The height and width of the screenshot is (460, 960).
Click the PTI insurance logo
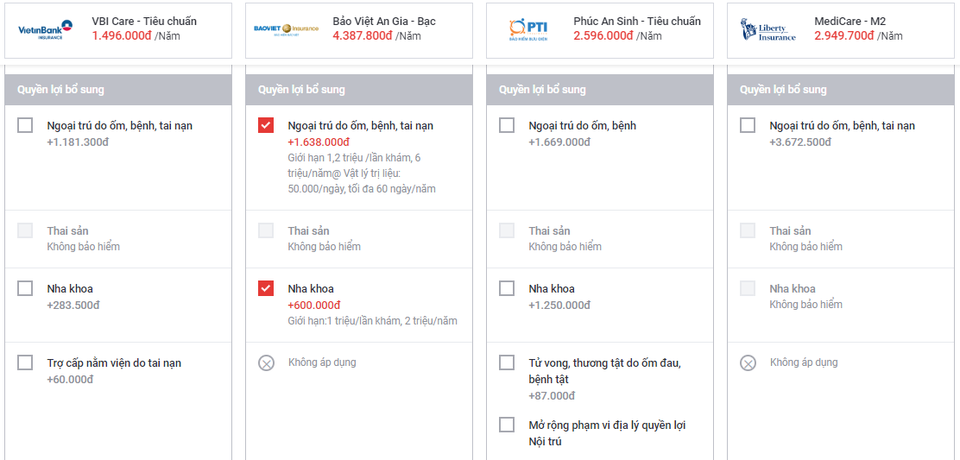[527, 29]
